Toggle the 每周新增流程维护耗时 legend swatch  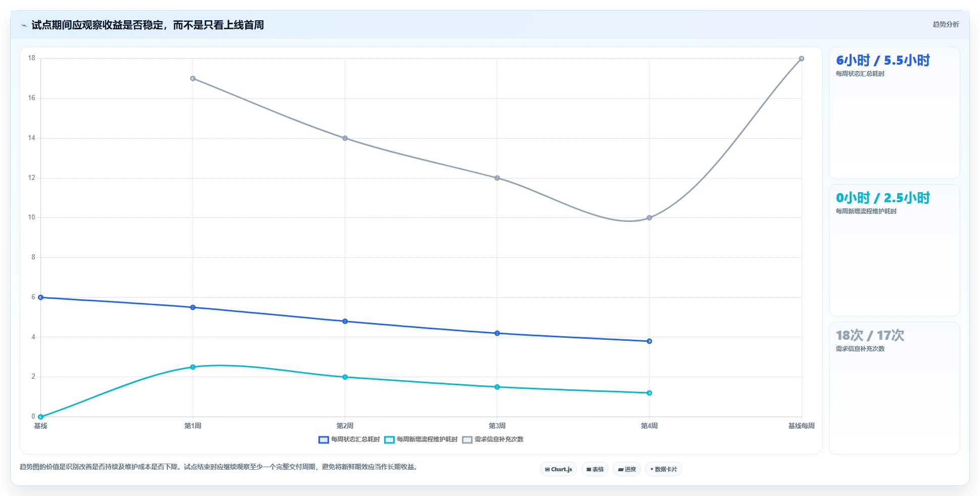click(x=389, y=440)
